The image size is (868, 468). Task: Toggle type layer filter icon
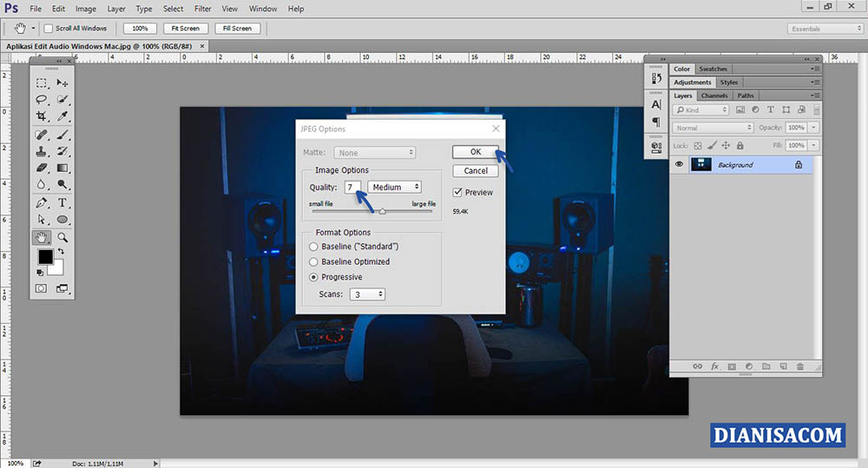click(x=771, y=109)
